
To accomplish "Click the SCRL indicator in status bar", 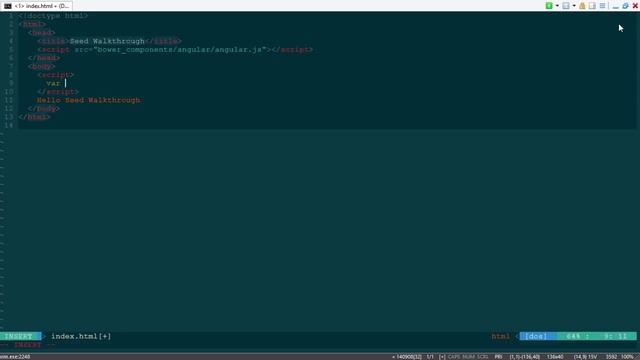I will [482, 357].
